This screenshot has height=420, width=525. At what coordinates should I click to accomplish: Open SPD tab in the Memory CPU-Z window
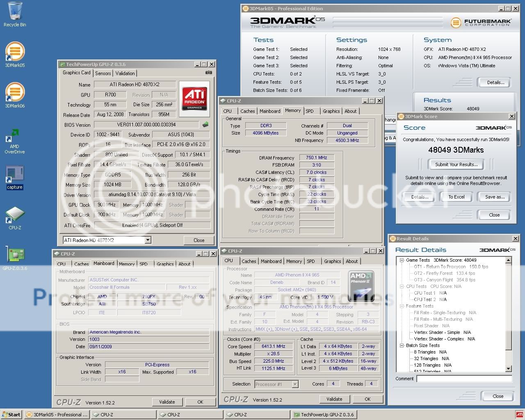[x=310, y=111]
